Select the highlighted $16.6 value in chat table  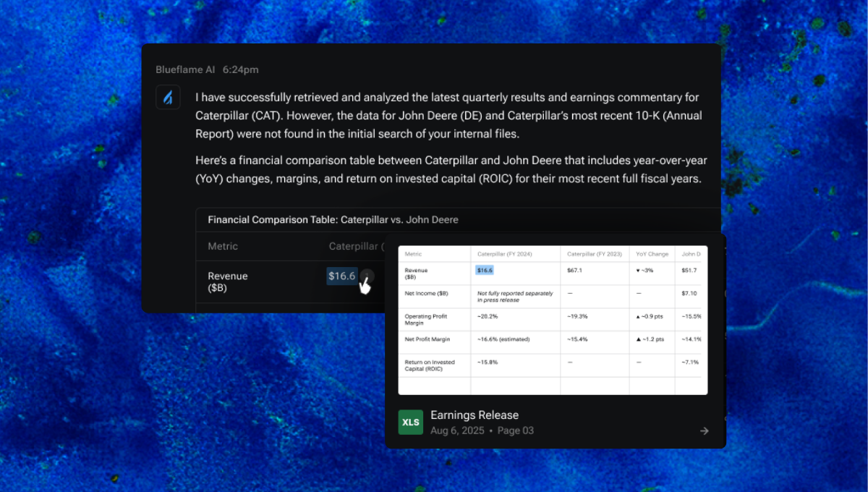click(342, 276)
